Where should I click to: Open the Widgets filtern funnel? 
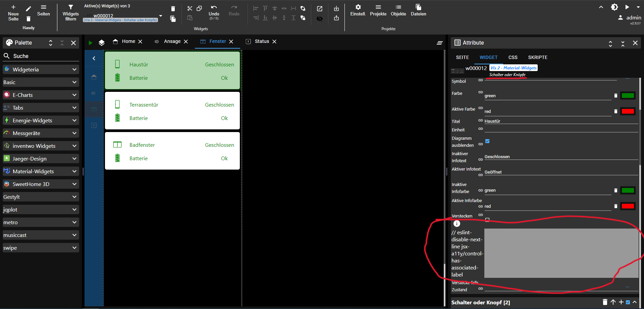tap(70, 13)
